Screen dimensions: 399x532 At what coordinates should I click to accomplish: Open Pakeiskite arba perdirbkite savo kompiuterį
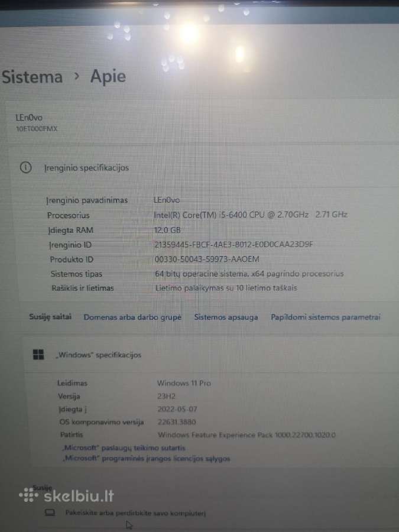135,513
